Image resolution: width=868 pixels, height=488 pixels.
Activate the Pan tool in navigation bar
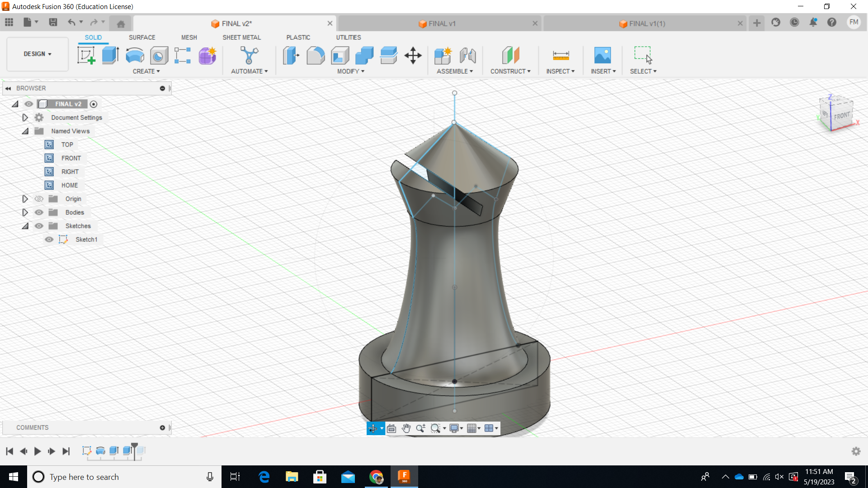click(406, 428)
